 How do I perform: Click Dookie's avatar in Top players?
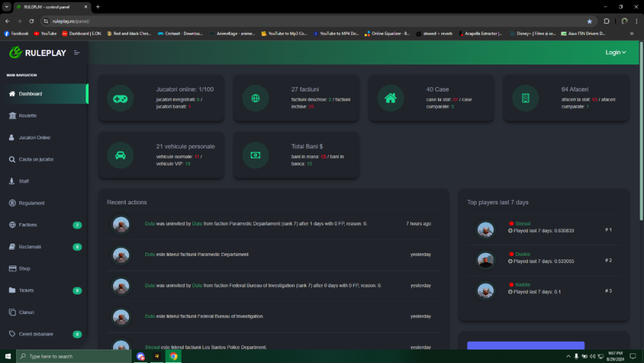[x=486, y=260]
